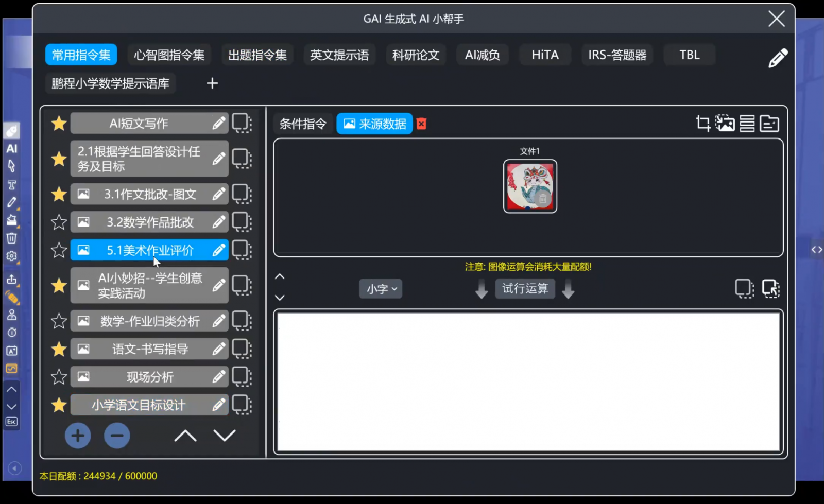Open the 小字 font size dropdown
The image size is (824, 504).
pos(381,289)
